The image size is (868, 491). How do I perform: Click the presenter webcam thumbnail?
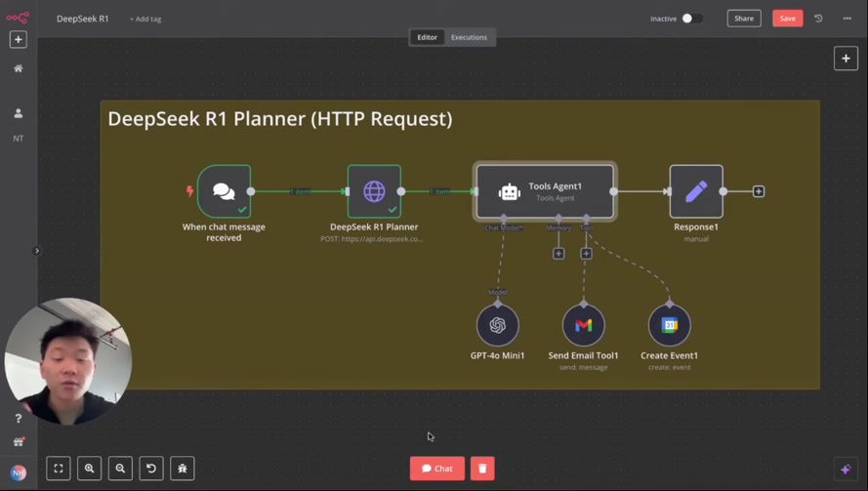point(68,361)
